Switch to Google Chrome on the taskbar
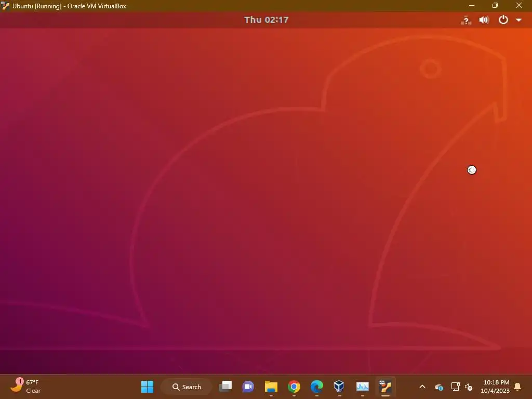This screenshot has height=399, width=532. [294, 387]
